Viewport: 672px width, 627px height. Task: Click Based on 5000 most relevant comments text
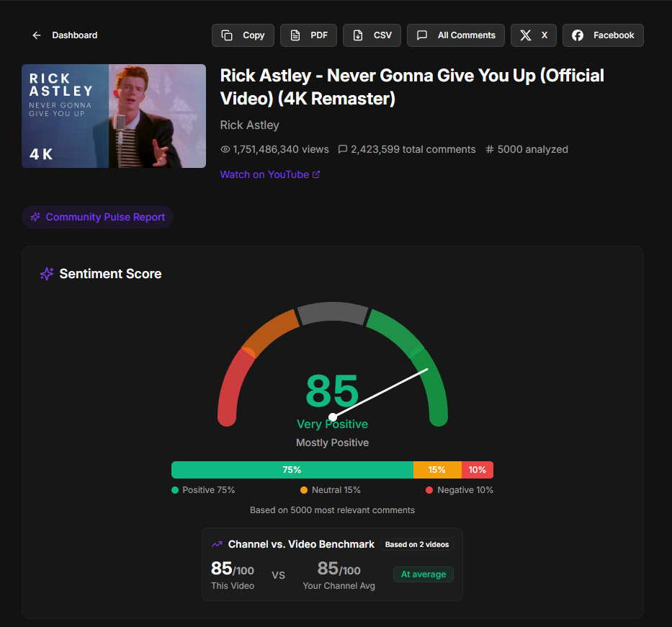click(x=332, y=510)
